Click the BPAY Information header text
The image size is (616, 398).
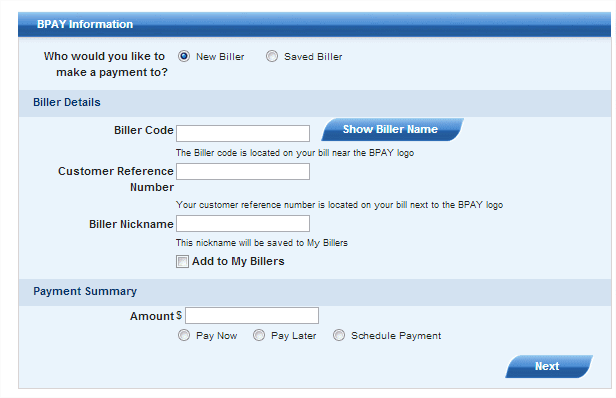(x=85, y=24)
